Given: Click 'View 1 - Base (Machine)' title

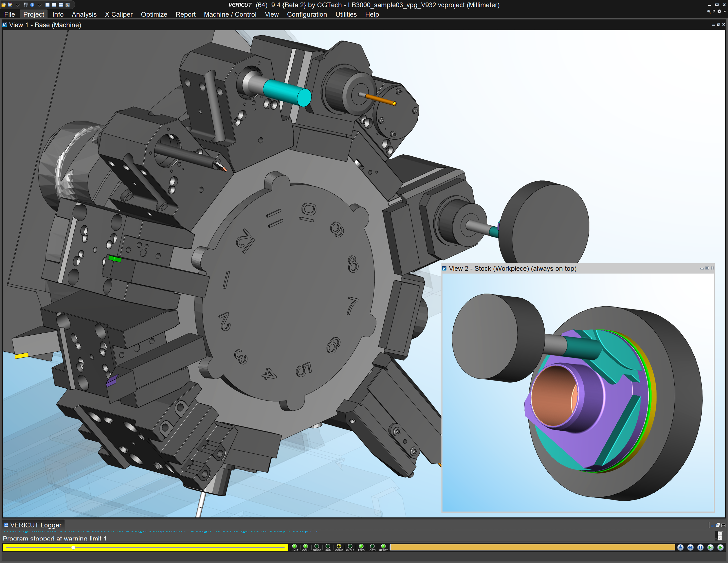Looking at the screenshot, I should click(45, 25).
